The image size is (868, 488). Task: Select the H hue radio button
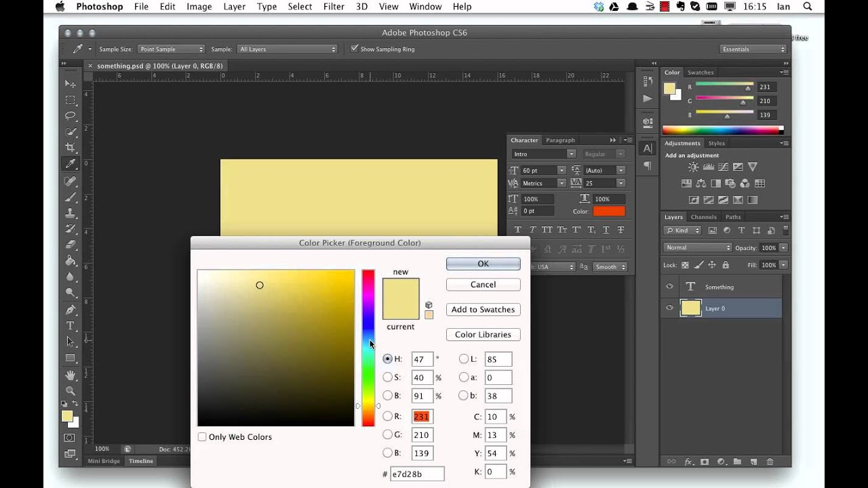point(387,359)
